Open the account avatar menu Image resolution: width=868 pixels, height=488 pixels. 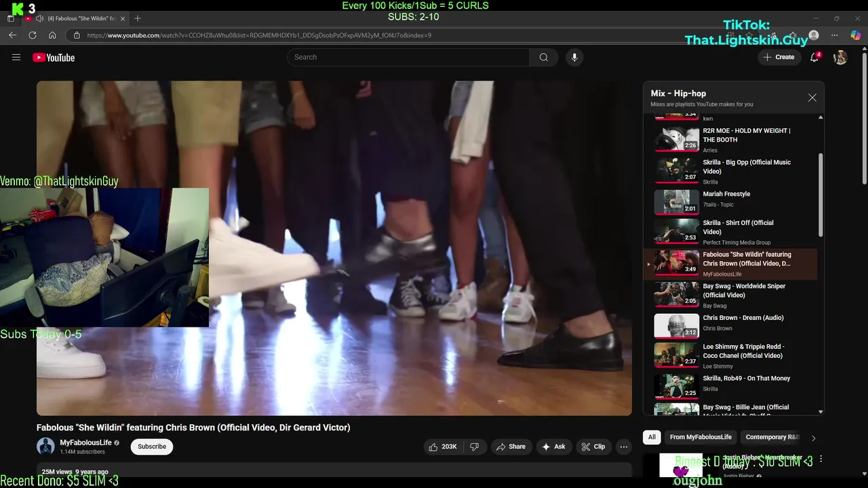[x=840, y=58]
